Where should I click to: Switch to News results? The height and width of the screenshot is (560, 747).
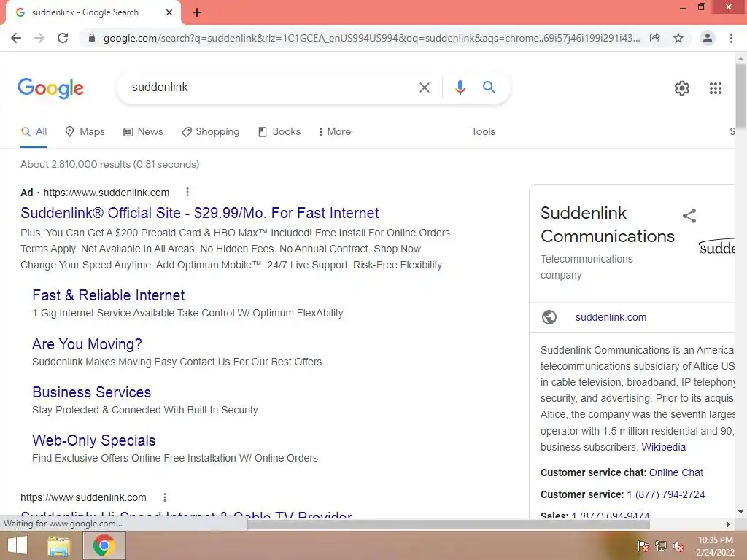point(143,132)
